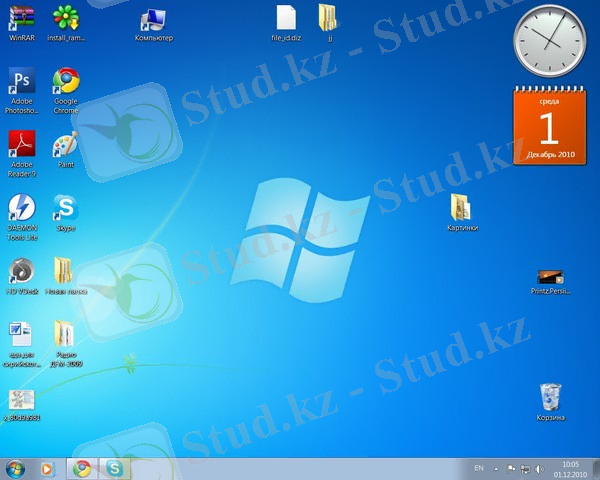Select the Word document icon on desktop

click(22, 344)
